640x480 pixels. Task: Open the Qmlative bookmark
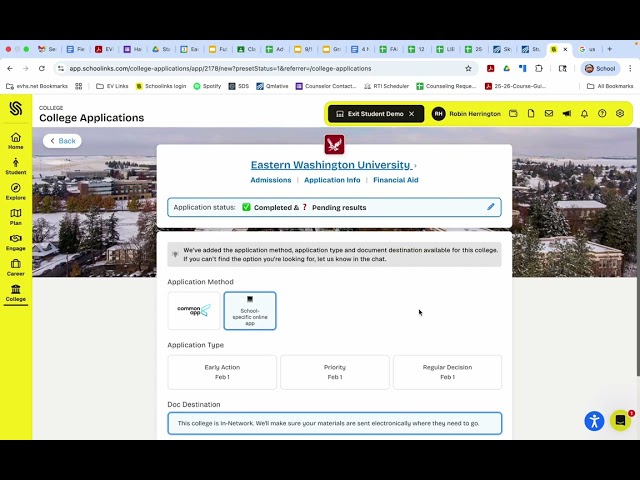pos(272,86)
